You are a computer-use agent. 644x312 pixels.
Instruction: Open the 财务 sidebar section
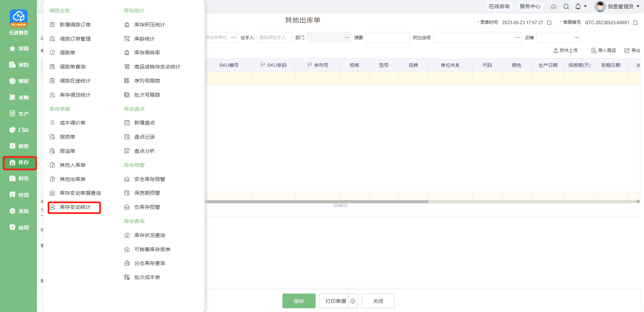pos(19,178)
